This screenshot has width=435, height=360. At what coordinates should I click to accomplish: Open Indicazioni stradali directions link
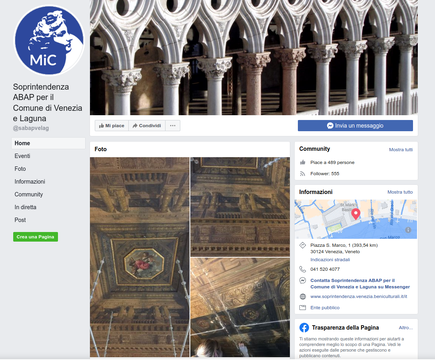point(330,260)
